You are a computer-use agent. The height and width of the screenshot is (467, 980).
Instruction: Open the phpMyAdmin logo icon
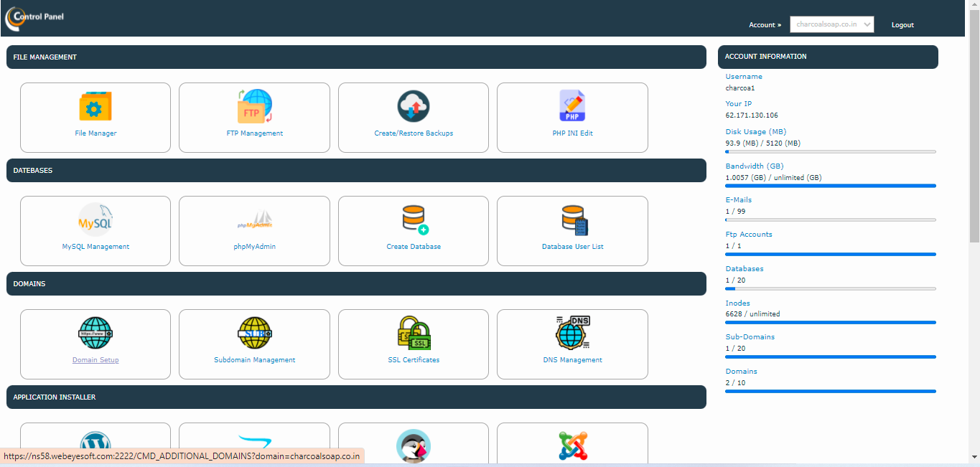(x=255, y=220)
